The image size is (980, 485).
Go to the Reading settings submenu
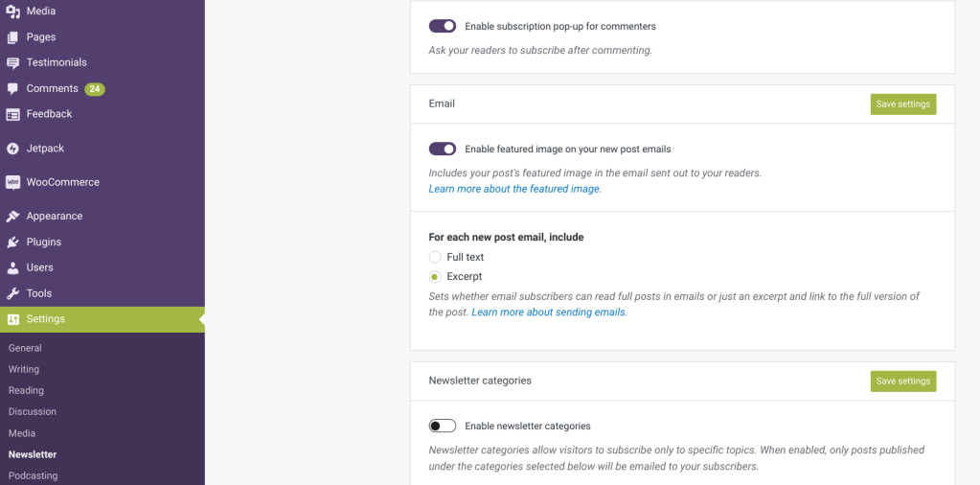[x=26, y=390]
